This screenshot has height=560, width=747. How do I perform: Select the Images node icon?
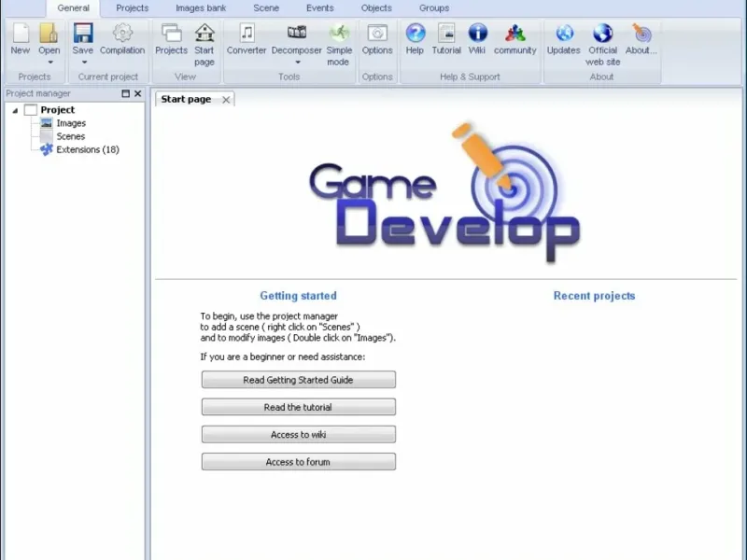[x=46, y=123]
